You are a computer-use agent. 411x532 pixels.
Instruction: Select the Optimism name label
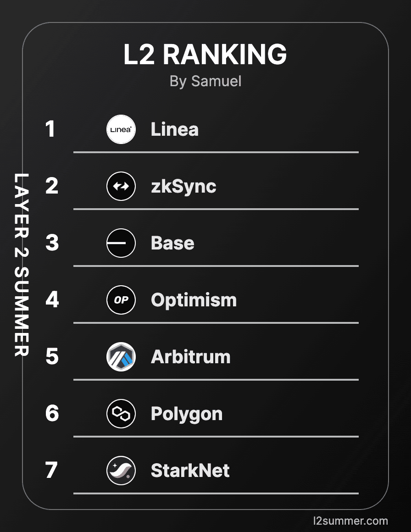tap(194, 300)
